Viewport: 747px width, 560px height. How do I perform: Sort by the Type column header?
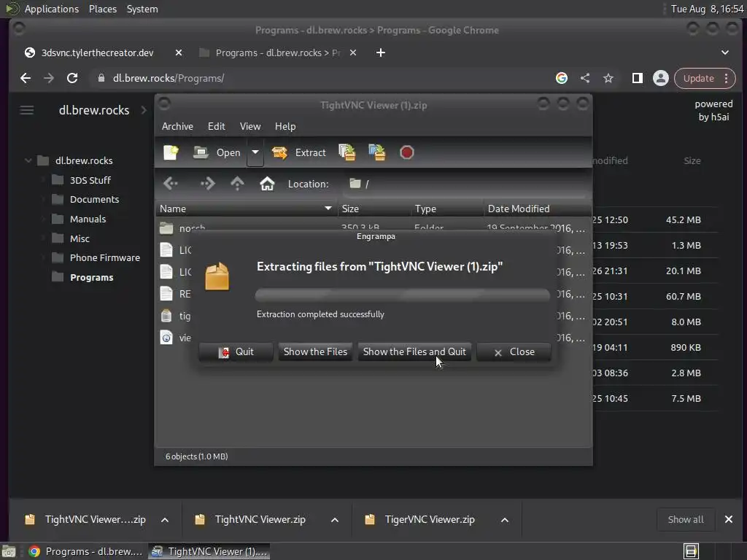click(x=447, y=209)
